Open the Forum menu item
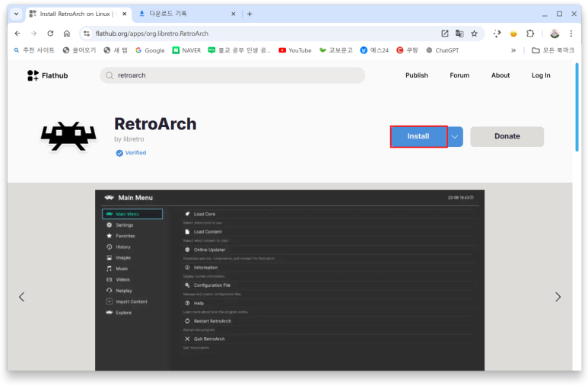The image size is (588, 385). pyautogui.click(x=459, y=75)
